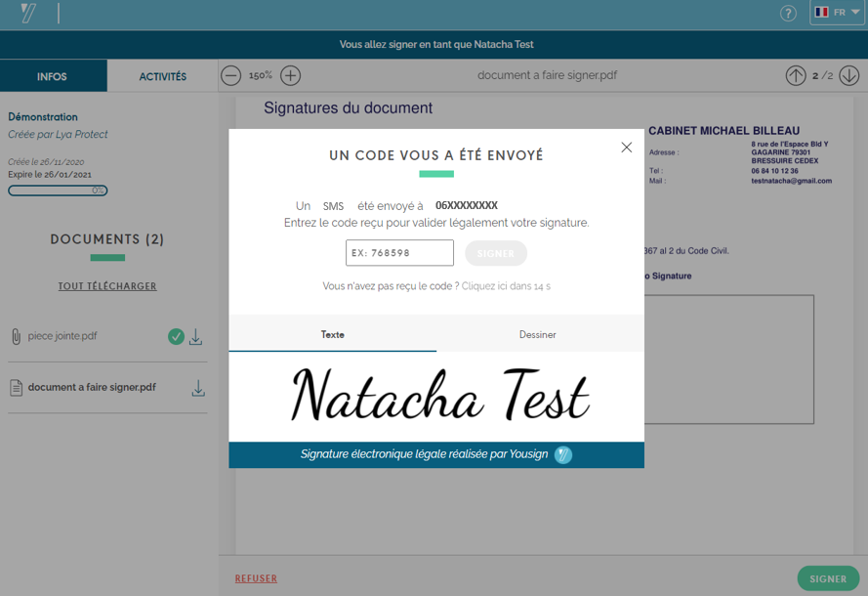Go to next page with down arrow
868x596 pixels.
(x=848, y=75)
